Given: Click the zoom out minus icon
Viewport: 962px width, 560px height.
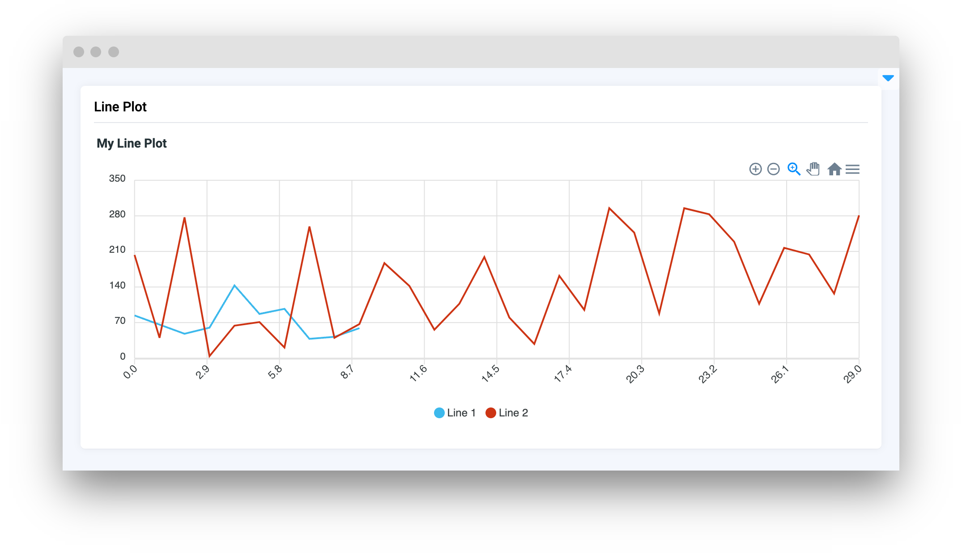Looking at the screenshot, I should pyautogui.click(x=773, y=169).
